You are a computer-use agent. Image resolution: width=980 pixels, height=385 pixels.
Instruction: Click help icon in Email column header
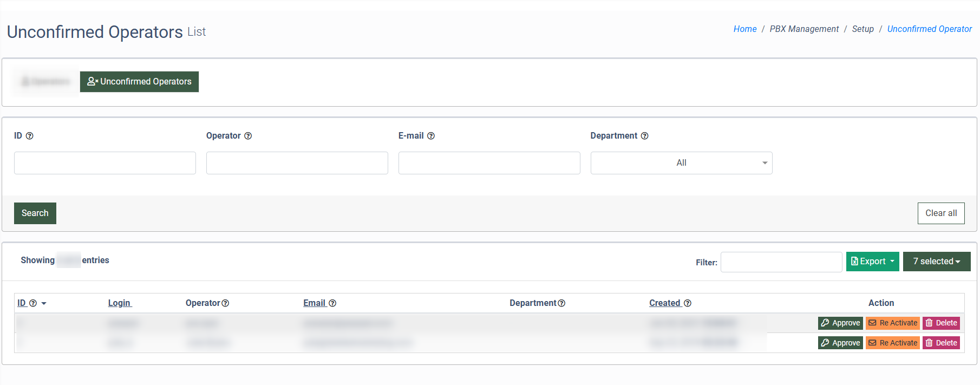(332, 303)
